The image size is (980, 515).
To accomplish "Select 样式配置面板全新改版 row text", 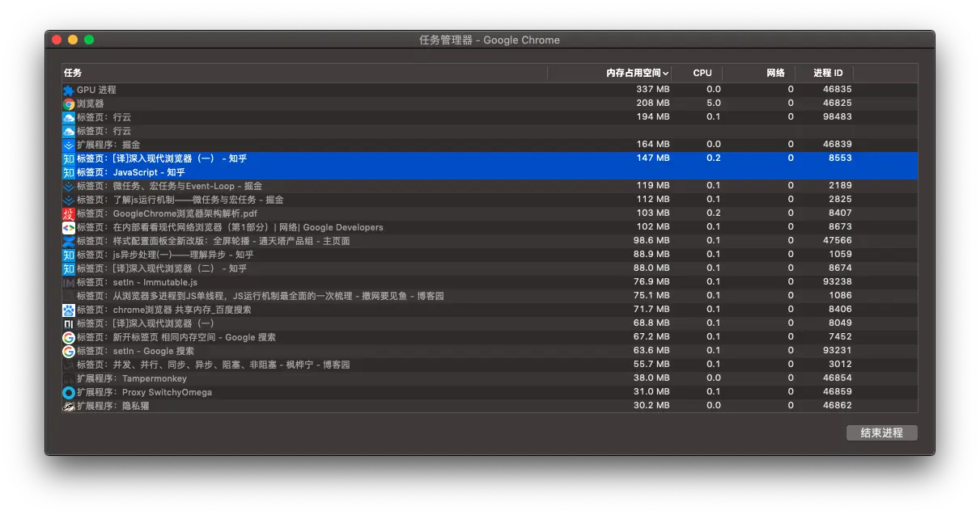I will 214,241.
